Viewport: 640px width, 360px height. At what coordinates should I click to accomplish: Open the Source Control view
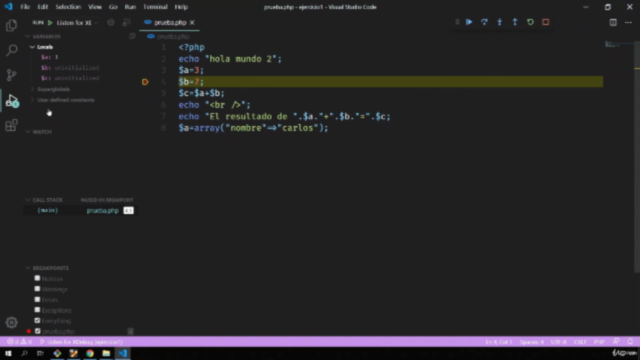coord(11,75)
